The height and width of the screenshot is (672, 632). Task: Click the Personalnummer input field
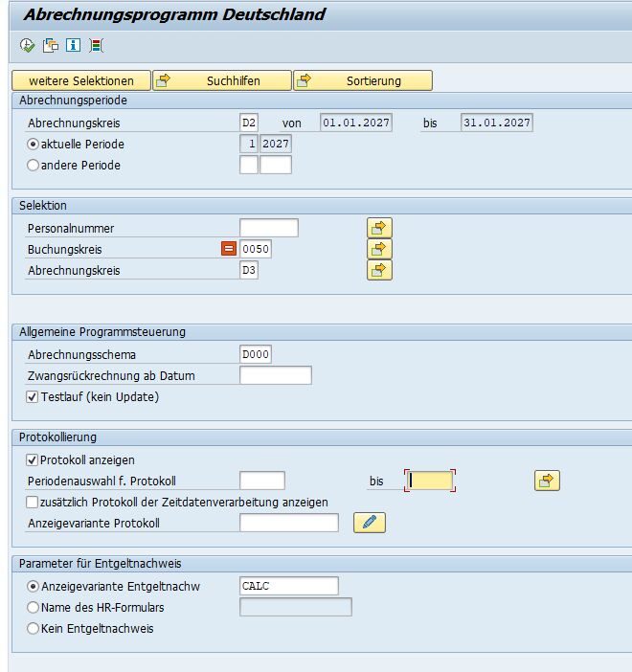(269, 228)
